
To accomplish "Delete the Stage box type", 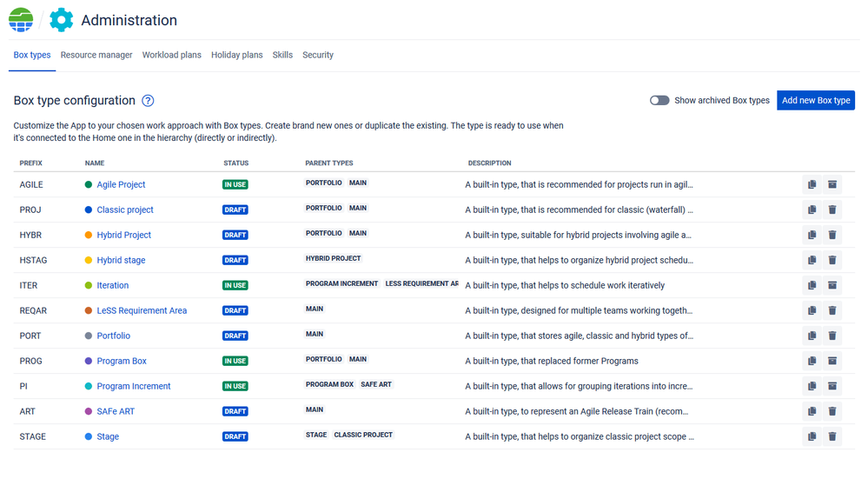I will click(832, 436).
